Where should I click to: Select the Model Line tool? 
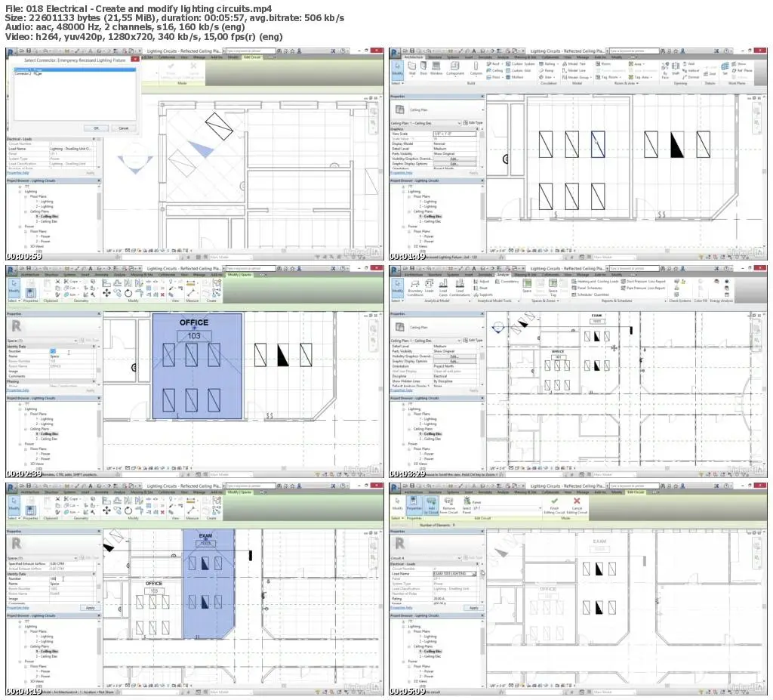(x=574, y=70)
